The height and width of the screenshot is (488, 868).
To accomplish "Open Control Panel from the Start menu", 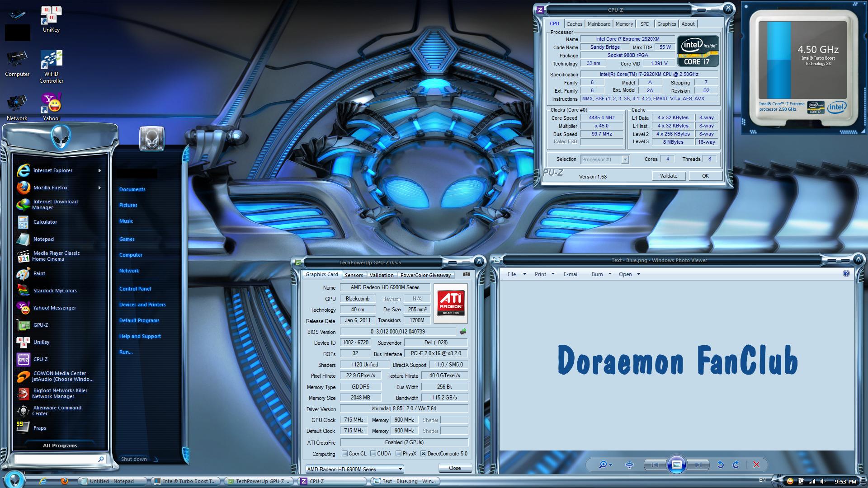I will (135, 289).
